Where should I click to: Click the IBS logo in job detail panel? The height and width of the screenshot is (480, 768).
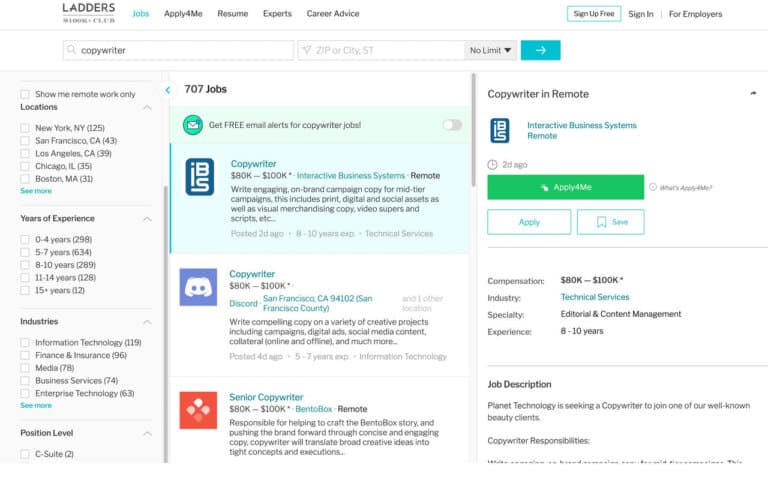500,130
